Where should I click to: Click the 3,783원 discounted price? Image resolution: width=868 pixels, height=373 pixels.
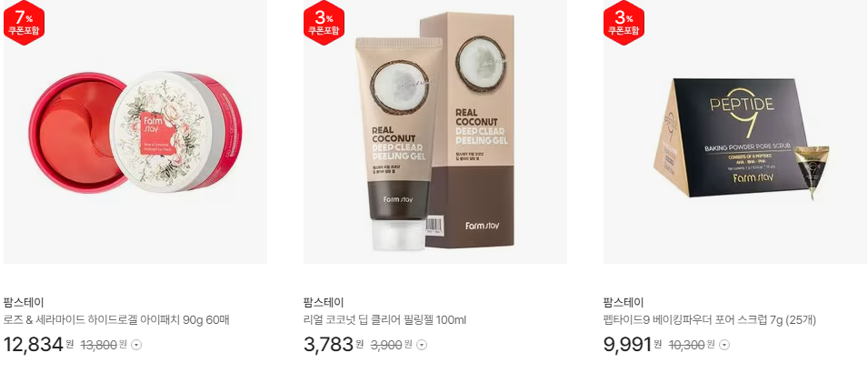click(x=334, y=344)
